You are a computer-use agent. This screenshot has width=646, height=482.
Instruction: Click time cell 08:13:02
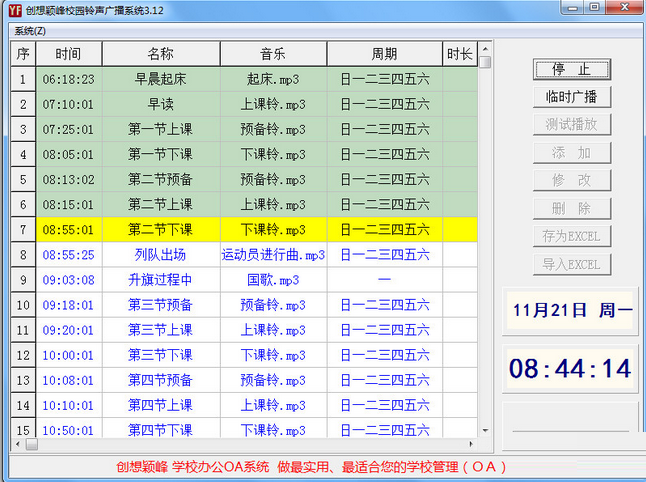pyautogui.click(x=69, y=180)
